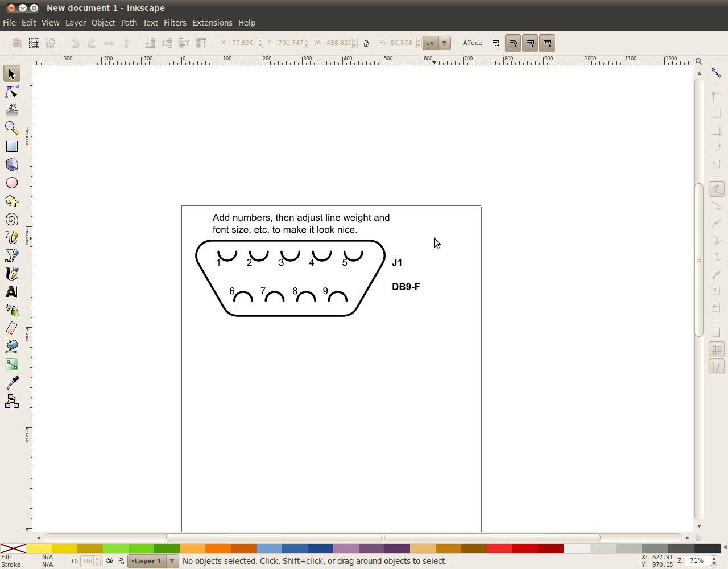
Task: Toggle the layer visibility eye in statusbar
Action: pyautogui.click(x=109, y=561)
